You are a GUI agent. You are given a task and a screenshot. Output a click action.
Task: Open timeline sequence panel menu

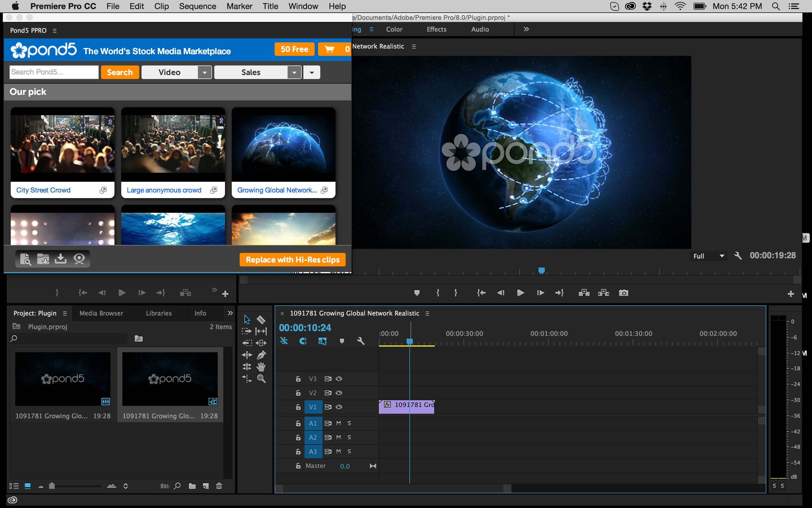click(x=427, y=314)
